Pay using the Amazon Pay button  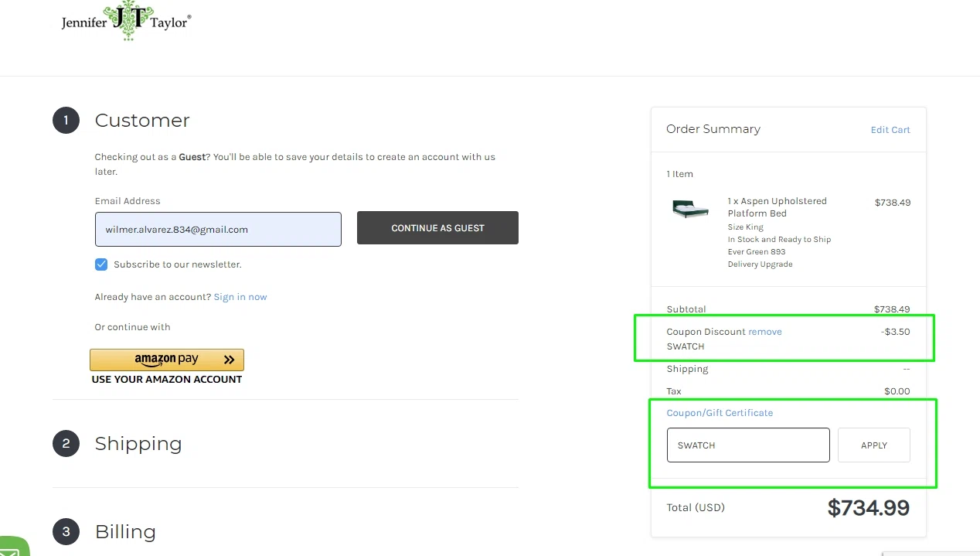click(x=167, y=360)
